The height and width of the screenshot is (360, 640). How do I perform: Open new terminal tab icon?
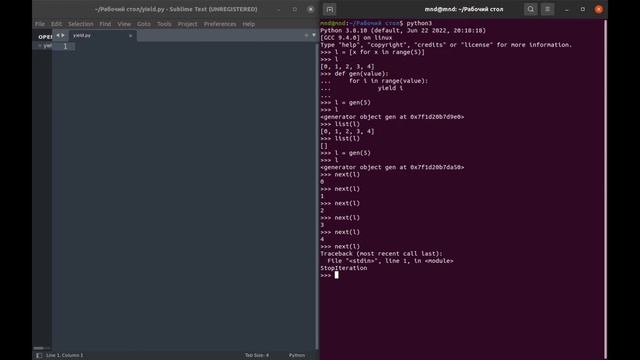pos(330,9)
